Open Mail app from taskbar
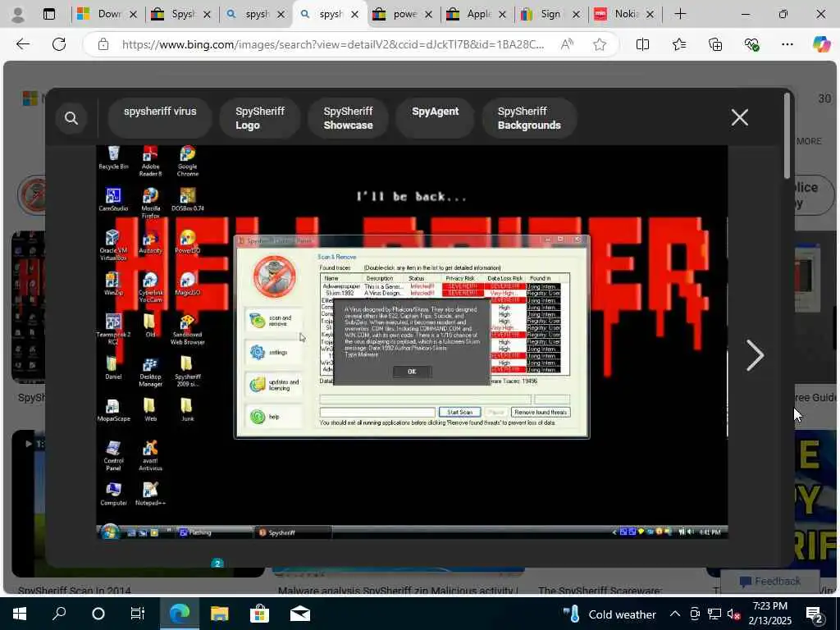Screen dimensions: 840x630 click(300, 614)
